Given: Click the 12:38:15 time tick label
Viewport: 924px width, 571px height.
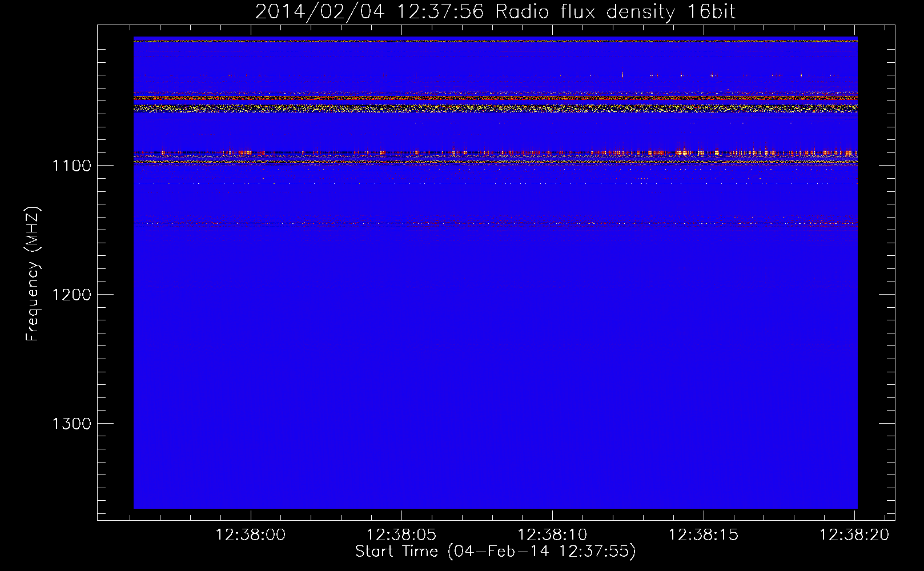Looking at the screenshot, I should (x=704, y=535).
